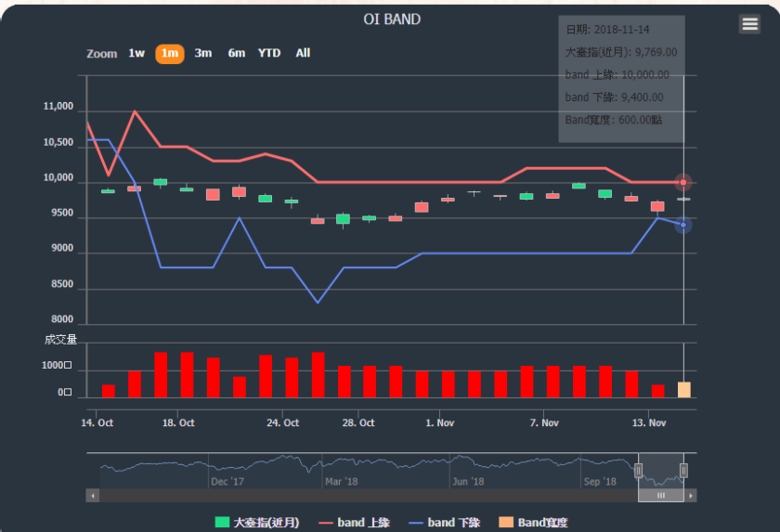Select the active 1m zoom button

tap(170, 53)
